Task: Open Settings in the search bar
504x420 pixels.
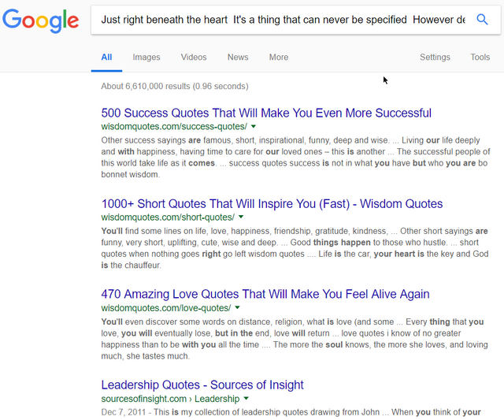Action: [x=435, y=58]
